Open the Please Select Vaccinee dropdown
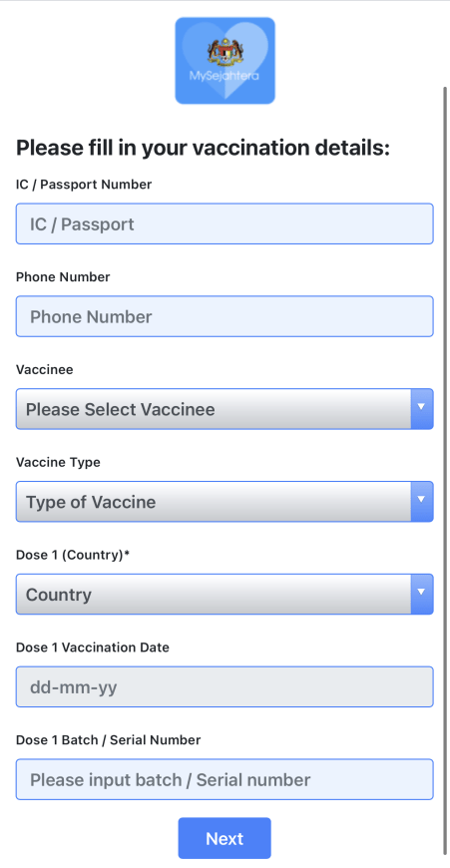 pos(225,408)
